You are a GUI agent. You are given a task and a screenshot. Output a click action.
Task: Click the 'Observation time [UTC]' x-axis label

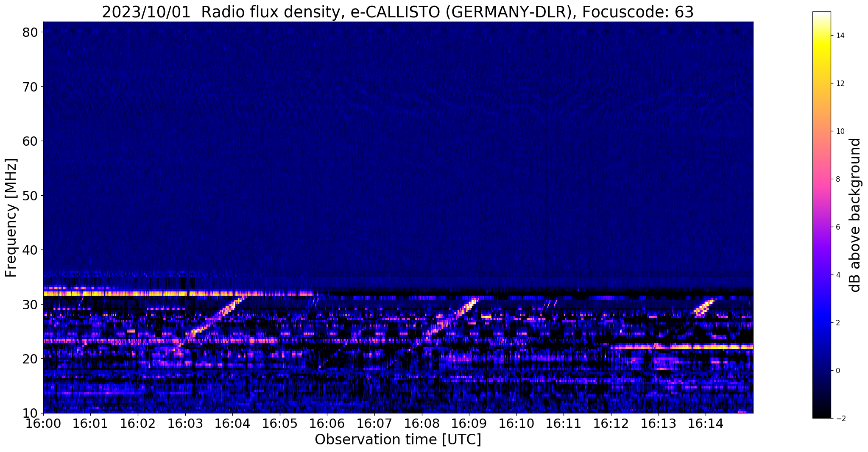click(x=398, y=440)
